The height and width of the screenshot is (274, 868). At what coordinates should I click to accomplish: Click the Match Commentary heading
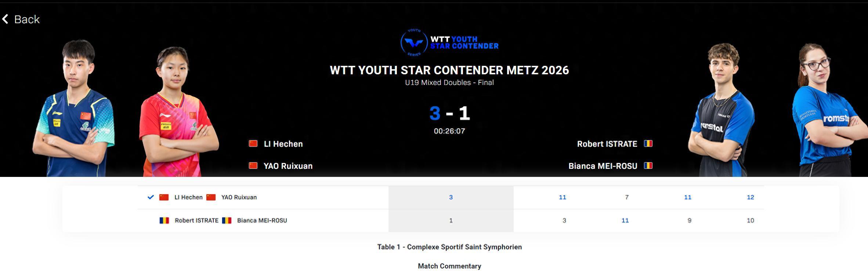[x=449, y=266]
